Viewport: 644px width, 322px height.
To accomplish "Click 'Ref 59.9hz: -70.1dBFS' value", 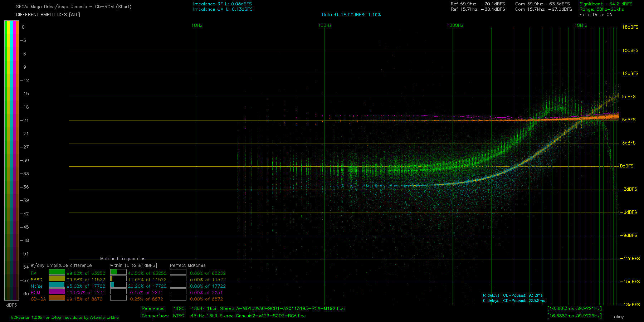I will (478, 4).
